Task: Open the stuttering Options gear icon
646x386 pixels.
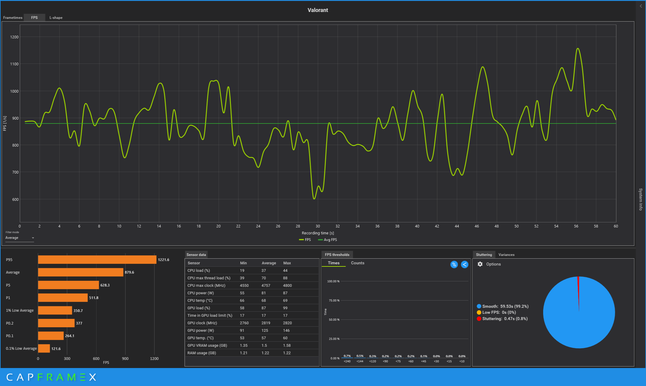Action: (x=480, y=264)
